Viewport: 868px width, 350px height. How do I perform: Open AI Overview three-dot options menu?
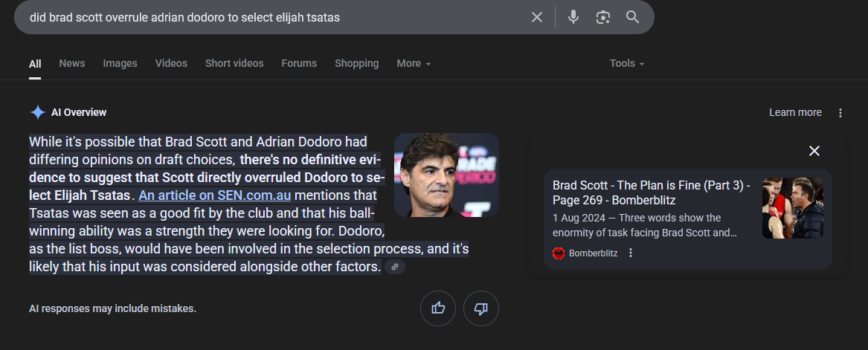point(840,113)
